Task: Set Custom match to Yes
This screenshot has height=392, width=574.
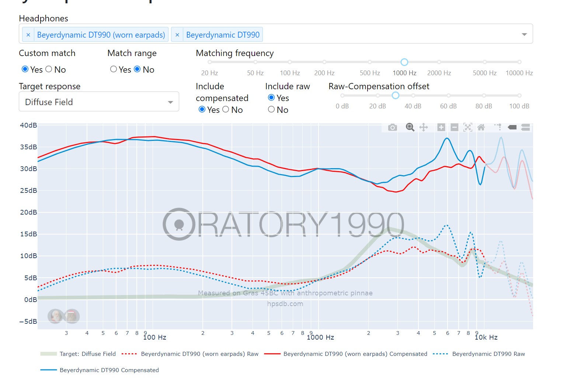Action: point(25,69)
